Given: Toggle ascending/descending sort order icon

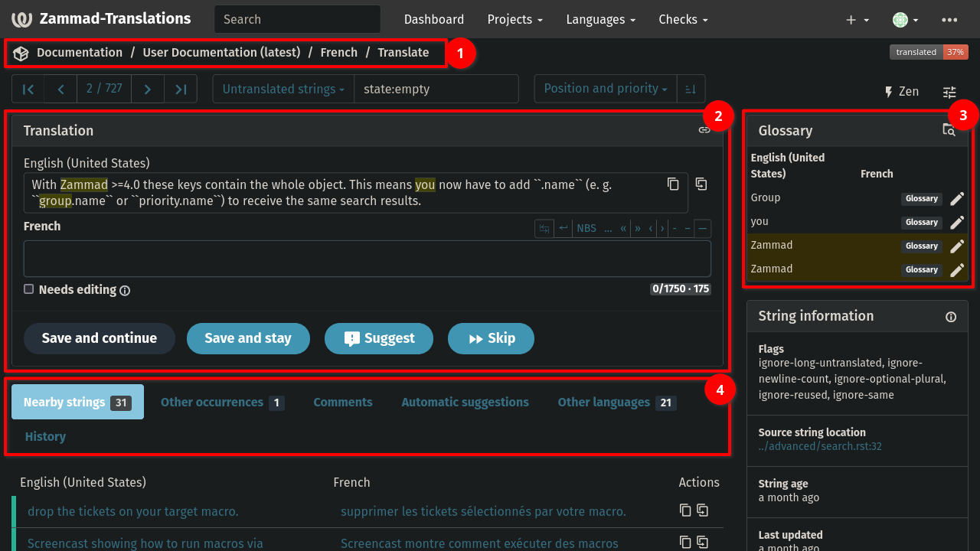Looking at the screenshot, I should coord(691,89).
